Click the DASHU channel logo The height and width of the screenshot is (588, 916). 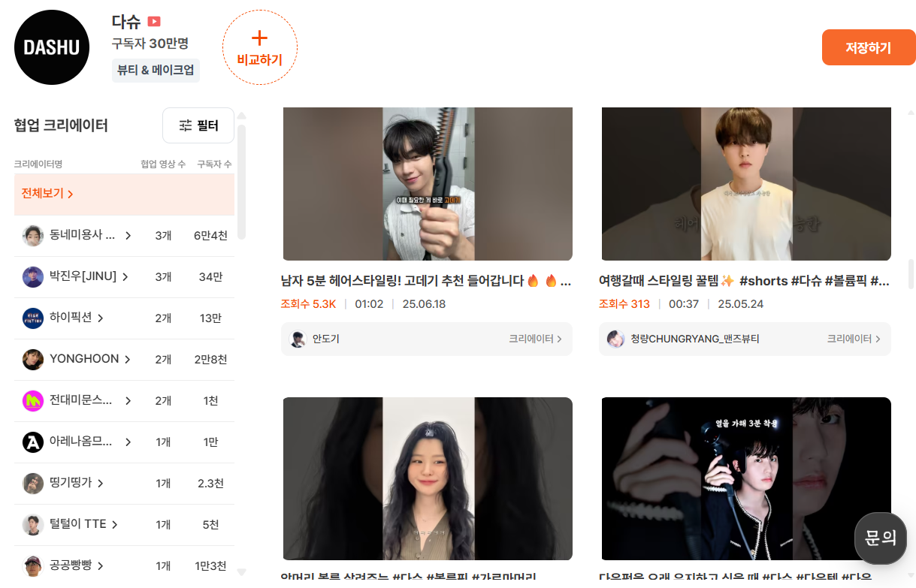52,47
